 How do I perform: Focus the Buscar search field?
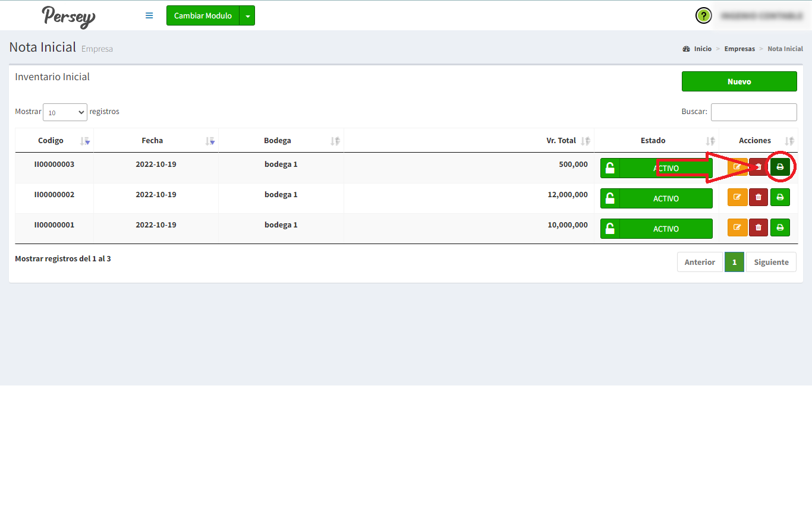(x=753, y=112)
